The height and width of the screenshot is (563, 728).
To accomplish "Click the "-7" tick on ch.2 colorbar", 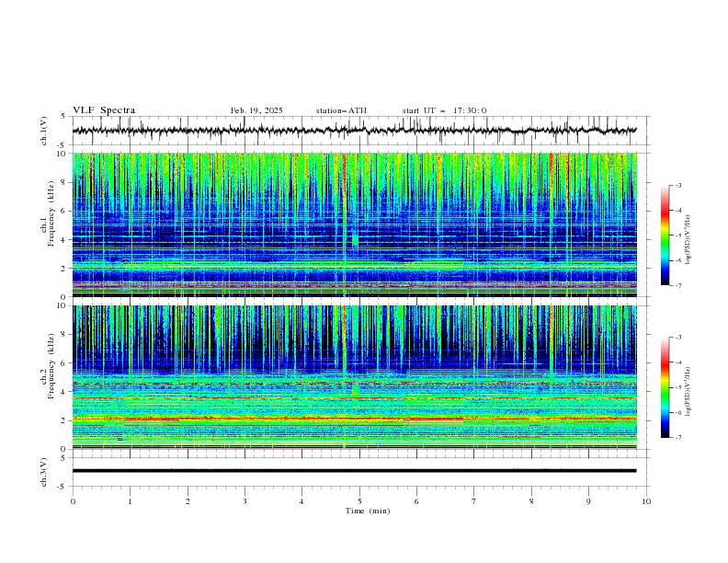I will (x=678, y=438).
